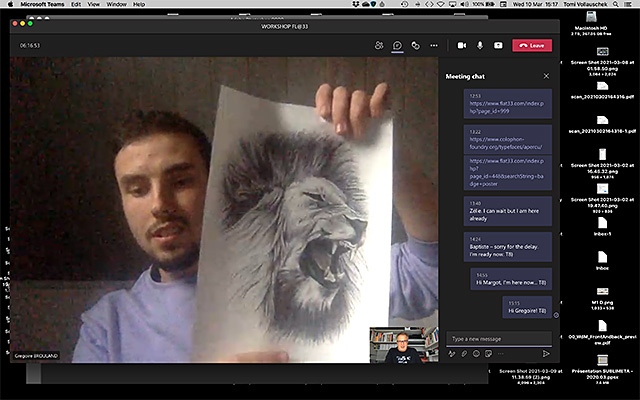Open Time Machine menu bar icon
The image size is (640, 400).
(x=404, y=4)
